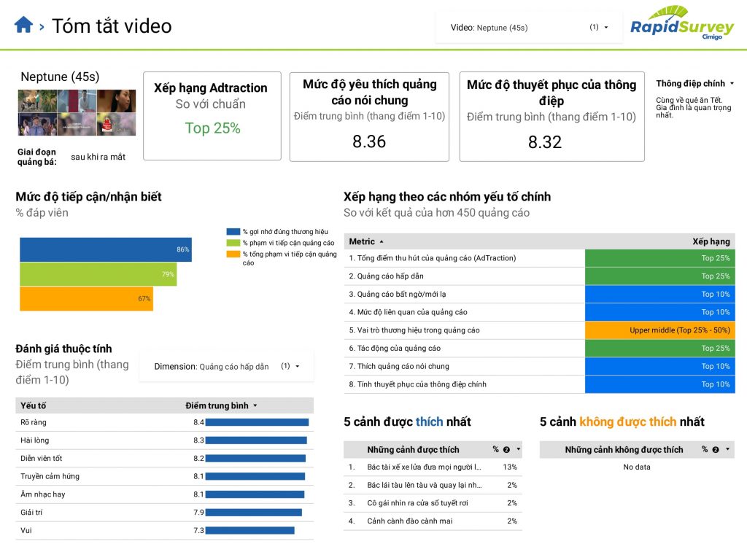Click the Top 25% rank for Tác động của quảng cáo
The image size is (747, 560).
pos(659,349)
